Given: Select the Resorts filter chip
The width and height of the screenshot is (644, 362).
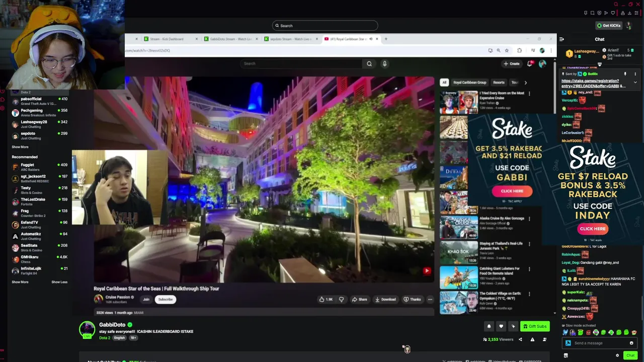Looking at the screenshot, I should pos(499,82).
